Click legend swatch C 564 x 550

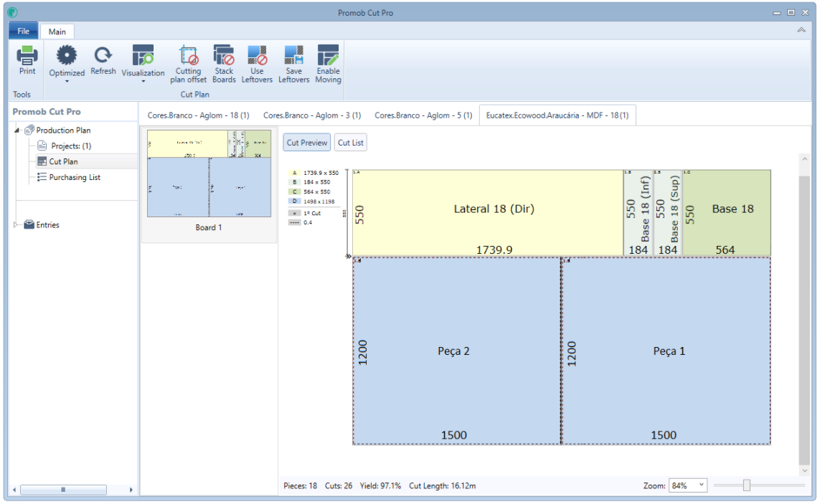(294, 192)
